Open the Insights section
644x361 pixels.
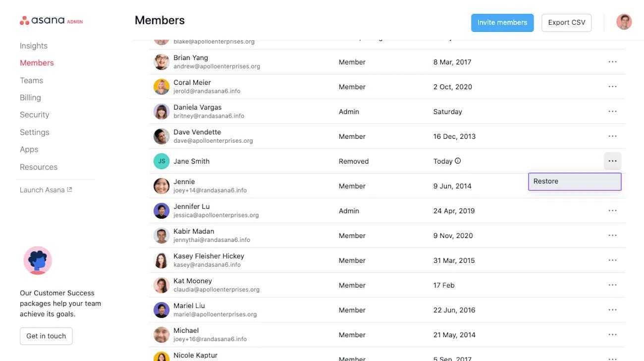pos(33,45)
